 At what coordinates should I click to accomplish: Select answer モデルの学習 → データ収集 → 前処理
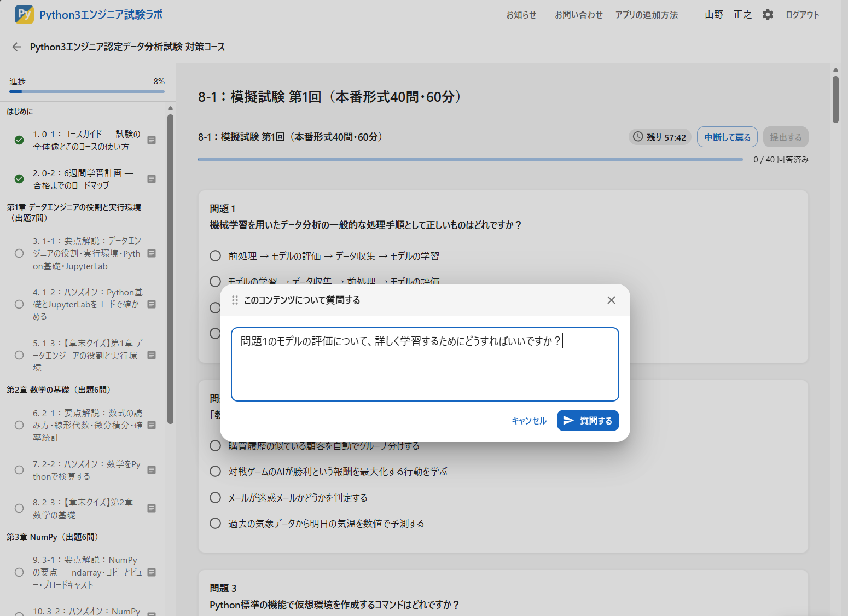coord(216,281)
